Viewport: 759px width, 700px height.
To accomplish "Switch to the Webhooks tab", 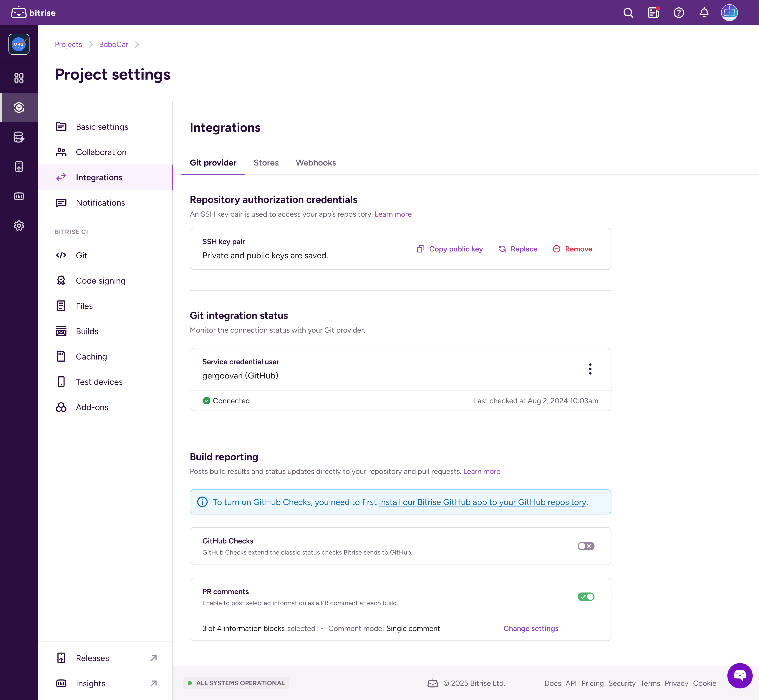I will pyautogui.click(x=316, y=163).
